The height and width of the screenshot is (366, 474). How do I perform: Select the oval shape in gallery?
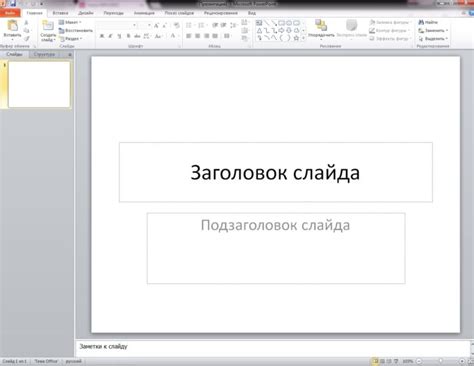(289, 23)
